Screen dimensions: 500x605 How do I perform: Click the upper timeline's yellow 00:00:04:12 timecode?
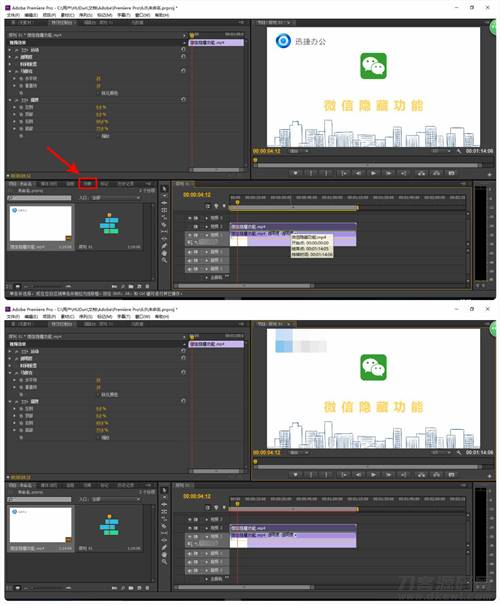(197, 195)
